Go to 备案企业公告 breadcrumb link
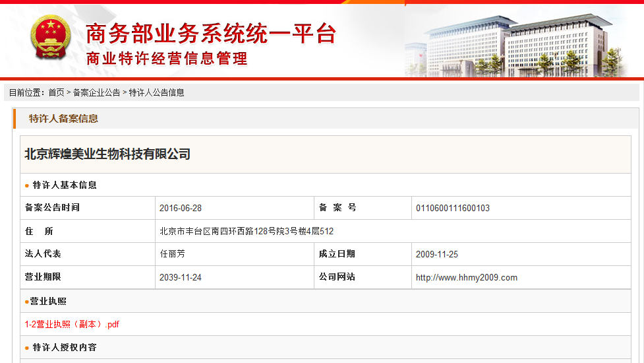Viewport: 644px width, 363px height. coord(96,92)
